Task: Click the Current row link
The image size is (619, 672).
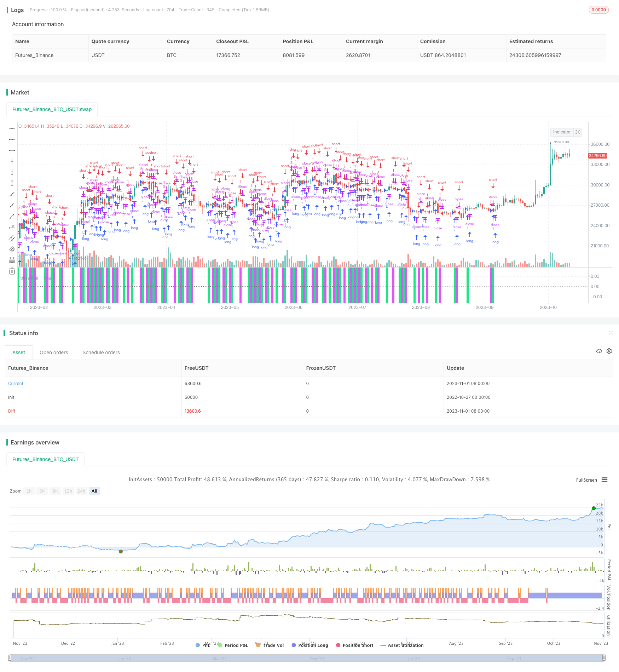Action: click(16, 384)
